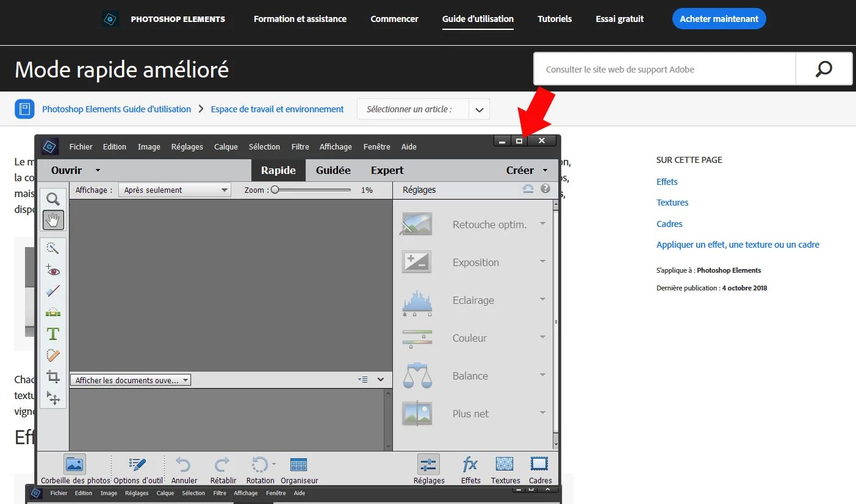Open the Organiseur
856x504 pixels.
coord(299,469)
